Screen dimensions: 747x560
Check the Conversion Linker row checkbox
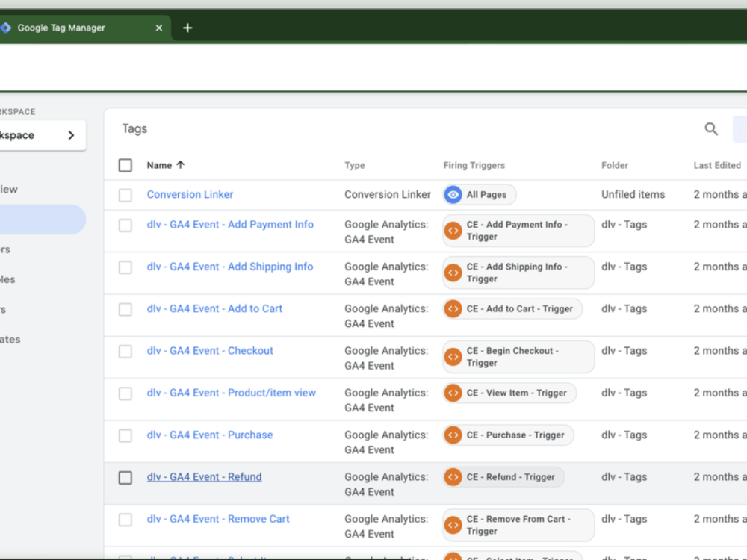[125, 194]
